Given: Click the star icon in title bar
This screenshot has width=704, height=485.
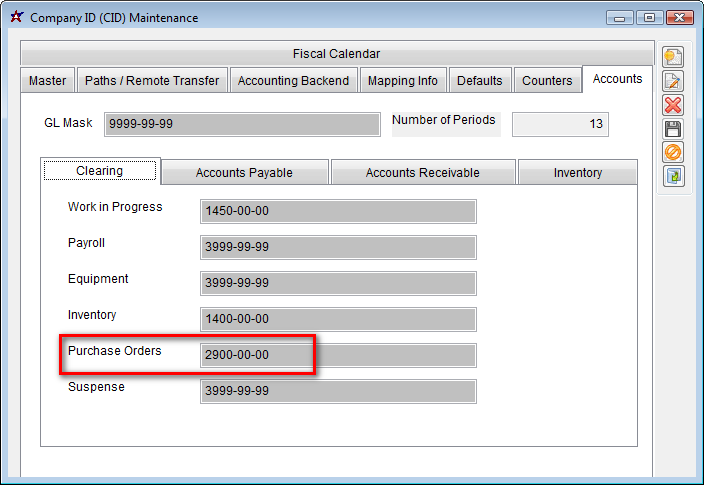Looking at the screenshot, I should (x=16, y=17).
